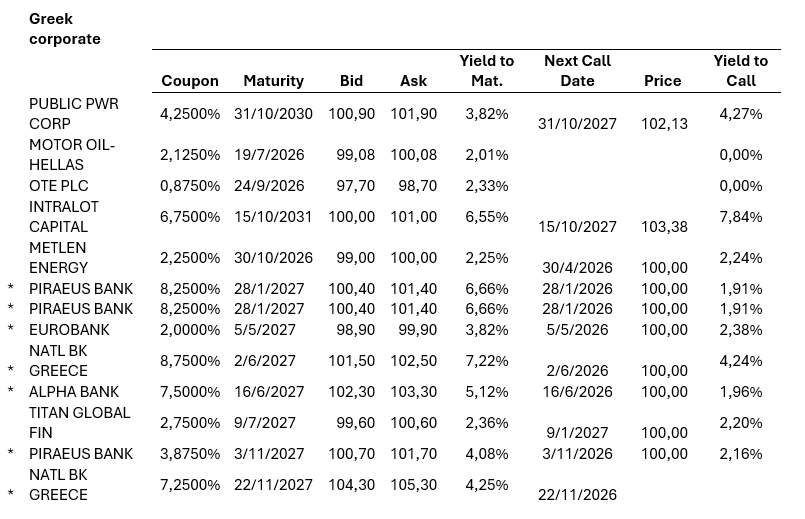Viewport: 805px width, 519px height.
Task: Click the 31/10/2030 maturity date
Action: [273, 114]
